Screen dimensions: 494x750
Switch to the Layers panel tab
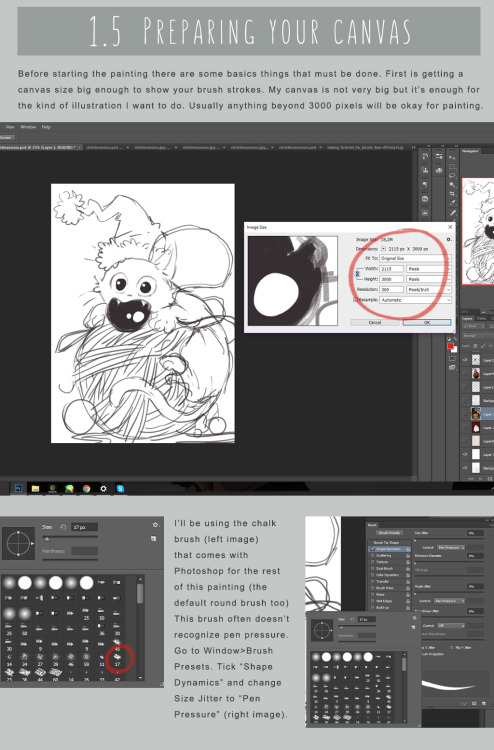point(467,319)
